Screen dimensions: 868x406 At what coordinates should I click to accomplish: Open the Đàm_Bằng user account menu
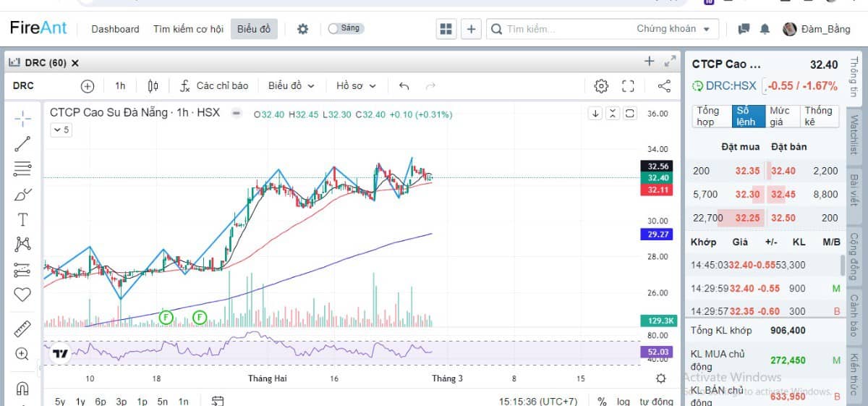pyautogui.click(x=817, y=29)
